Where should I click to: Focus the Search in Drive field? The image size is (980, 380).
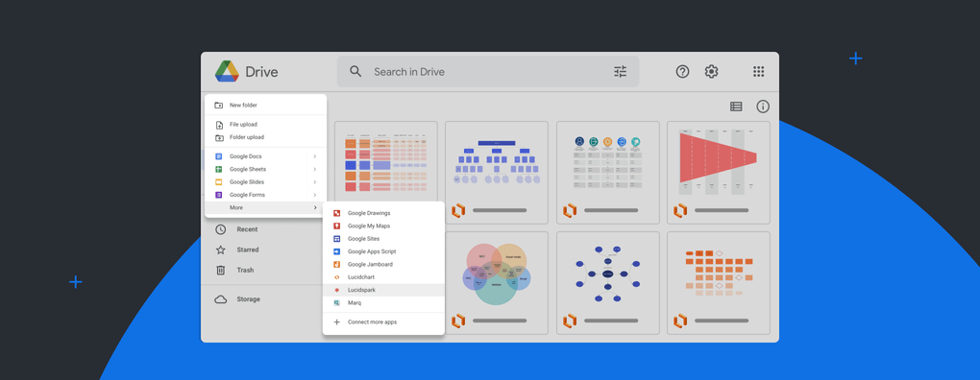point(488,72)
